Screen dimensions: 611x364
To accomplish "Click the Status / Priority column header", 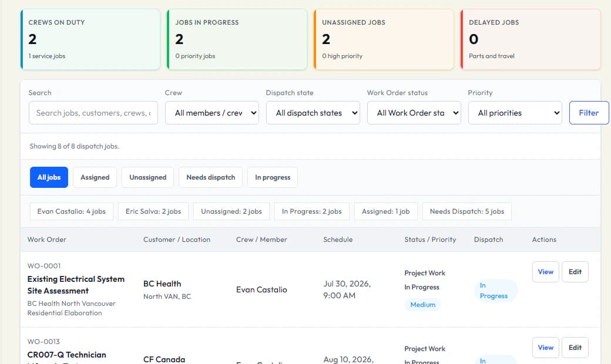I will click(x=430, y=240).
